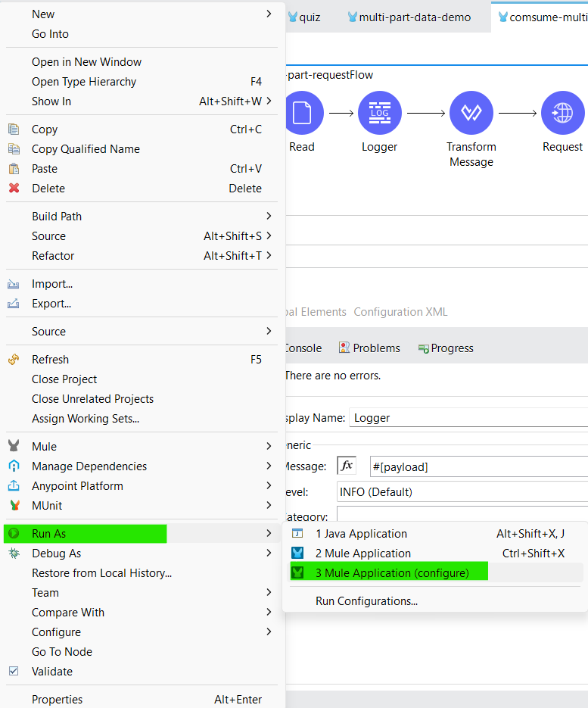This screenshot has height=708, width=588.
Task: Click the Copy icon in context menu
Action: [x=14, y=129]
